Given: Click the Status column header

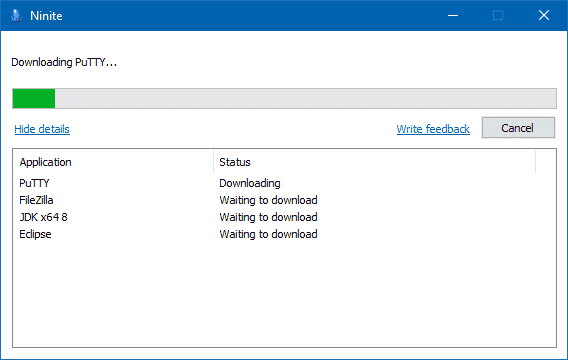Looking at the screenshot, I should [x=374, y=162].
